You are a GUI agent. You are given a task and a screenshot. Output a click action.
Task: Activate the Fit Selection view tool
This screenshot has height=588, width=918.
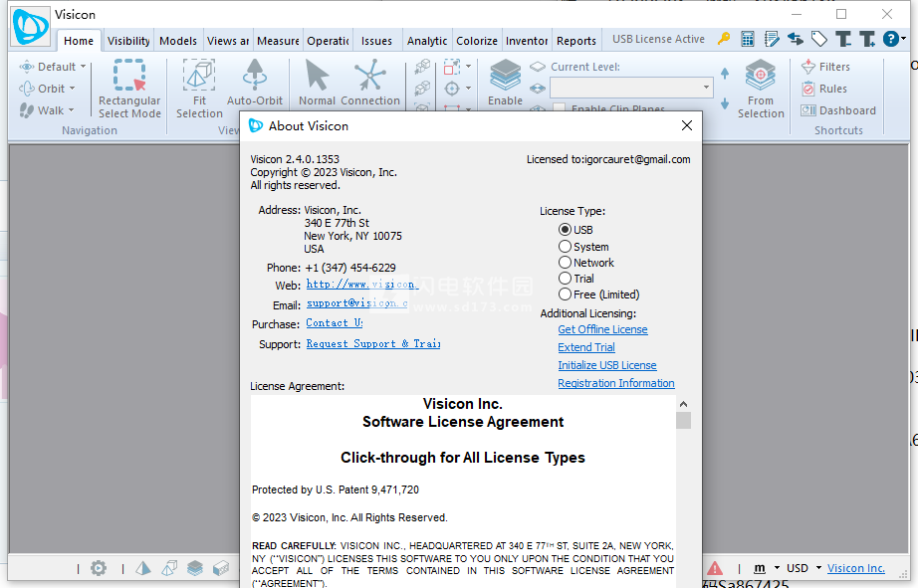coord(199,89)
